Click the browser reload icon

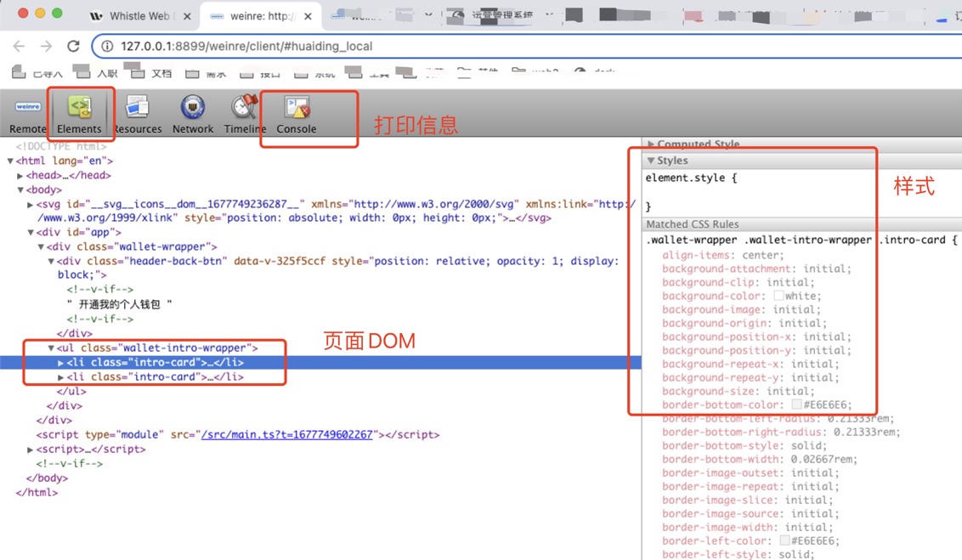(x=74, y=47)
